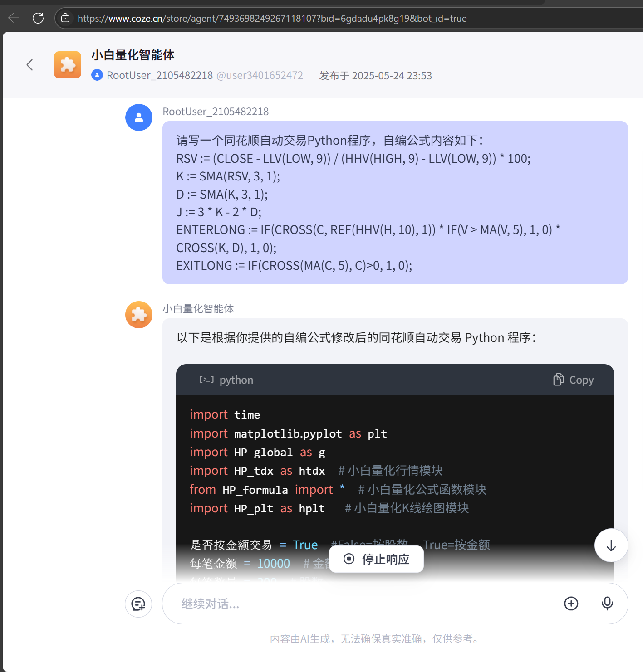Click the EXITLONG formula line in prompt

tap(294, 266)
